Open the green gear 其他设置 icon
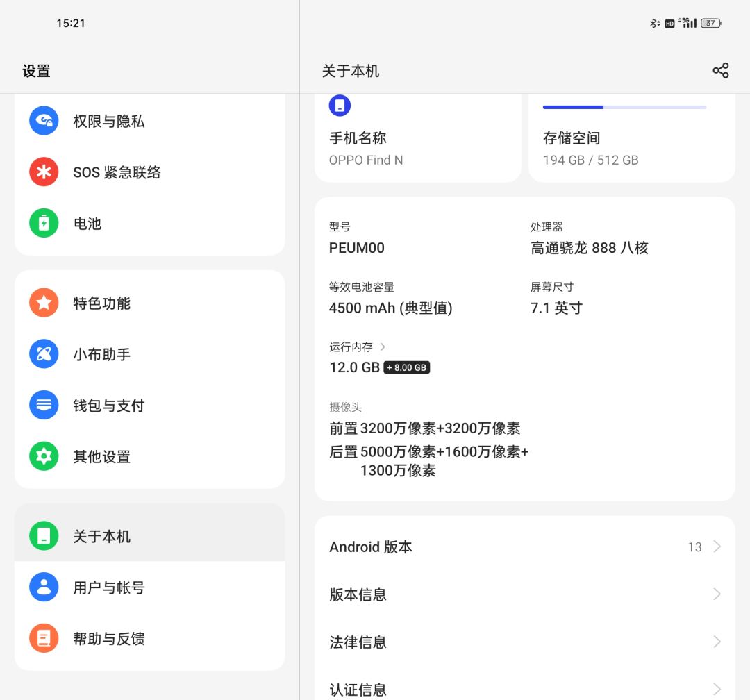 point(44,456)
